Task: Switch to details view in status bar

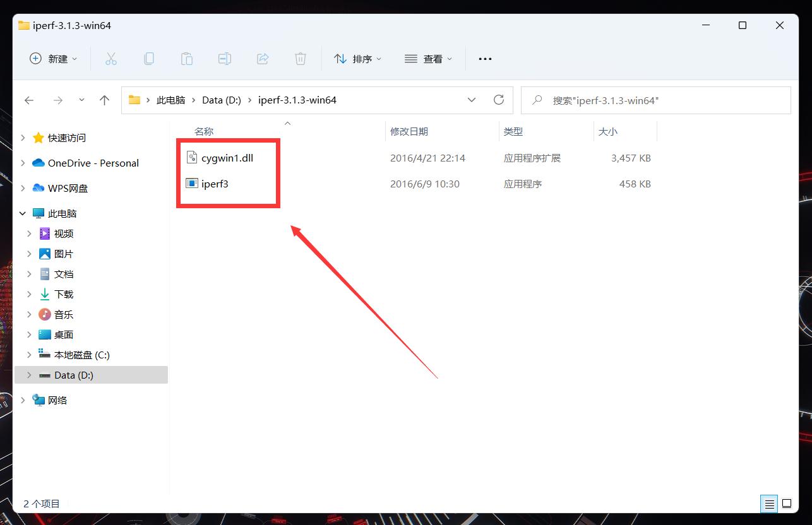Action: click(x=769, y=504)
